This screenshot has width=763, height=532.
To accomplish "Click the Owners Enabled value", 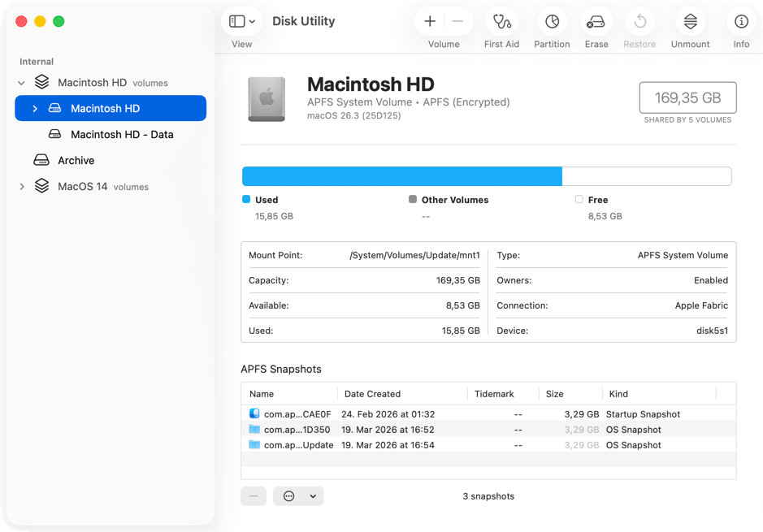I will [x=711, y=280].
